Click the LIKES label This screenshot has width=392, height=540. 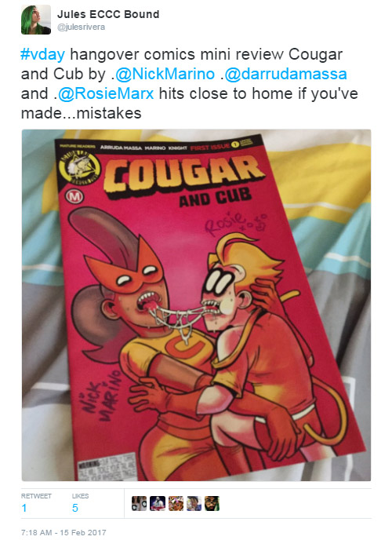coord(81,496)
